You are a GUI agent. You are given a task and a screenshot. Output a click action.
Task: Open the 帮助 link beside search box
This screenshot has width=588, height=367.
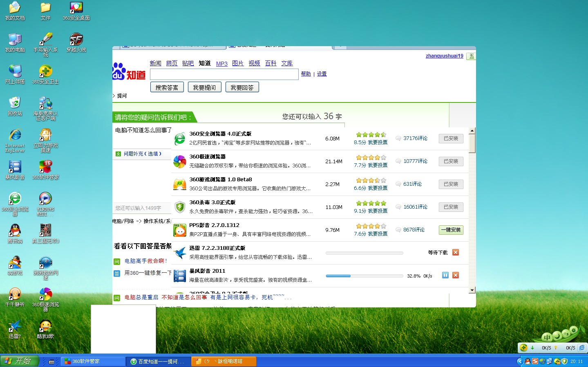pos(306,74)
